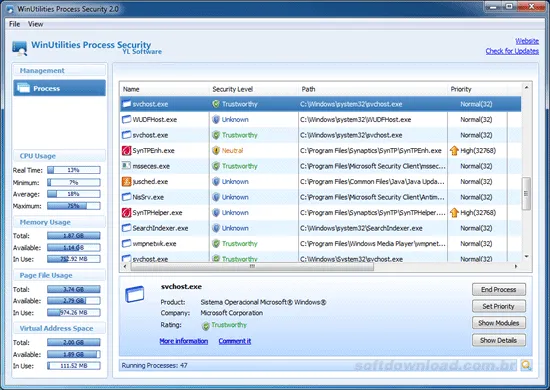Screen dimensions: 550x390
Task: Select the jusched.exe process name
Action: coord(150,182)
